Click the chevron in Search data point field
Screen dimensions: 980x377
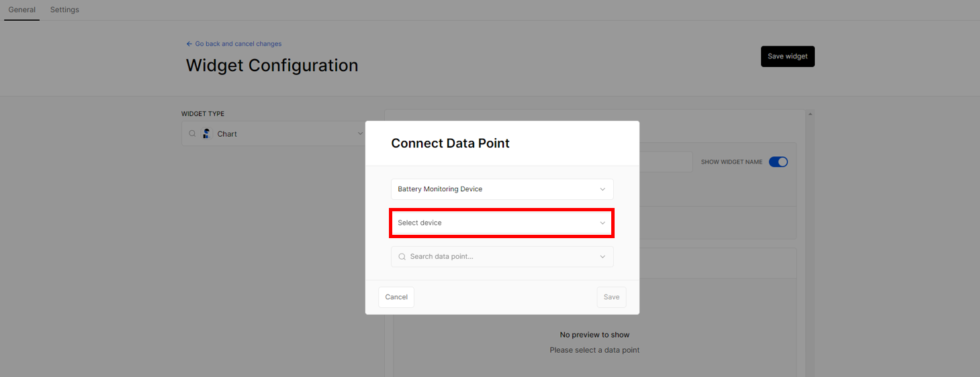click(603, 256)
